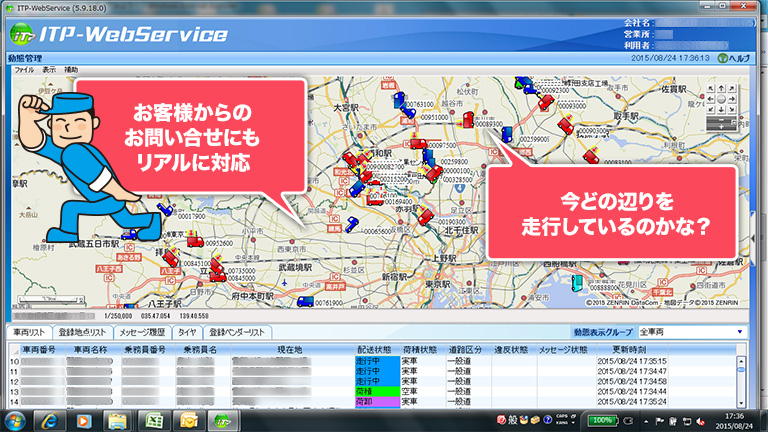Click the vehicle list scrollbar up arrow

(x=741, y=361)
